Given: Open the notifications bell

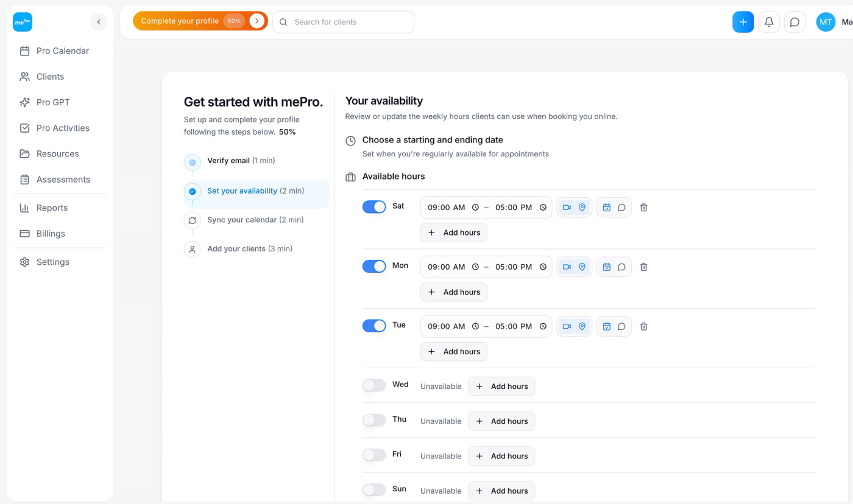Looking at the screenshot, I should point(769,22).
